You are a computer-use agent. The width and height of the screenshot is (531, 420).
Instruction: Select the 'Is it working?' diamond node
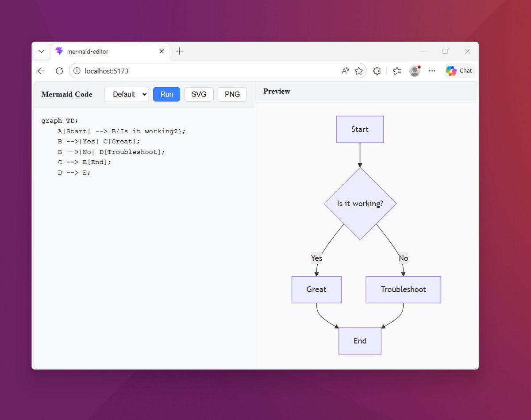360,204
